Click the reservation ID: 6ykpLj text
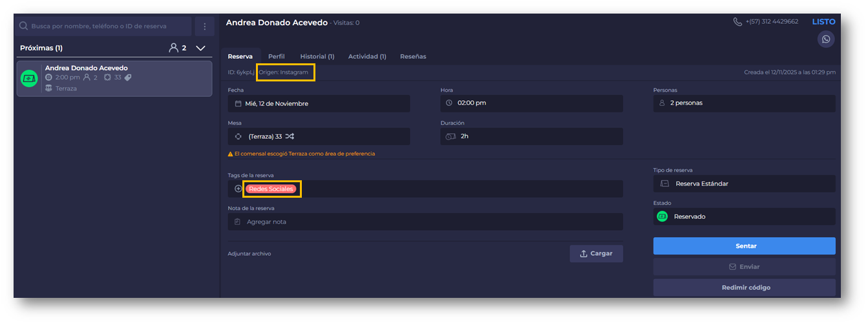The image size is (868, 325). (241, 72)
